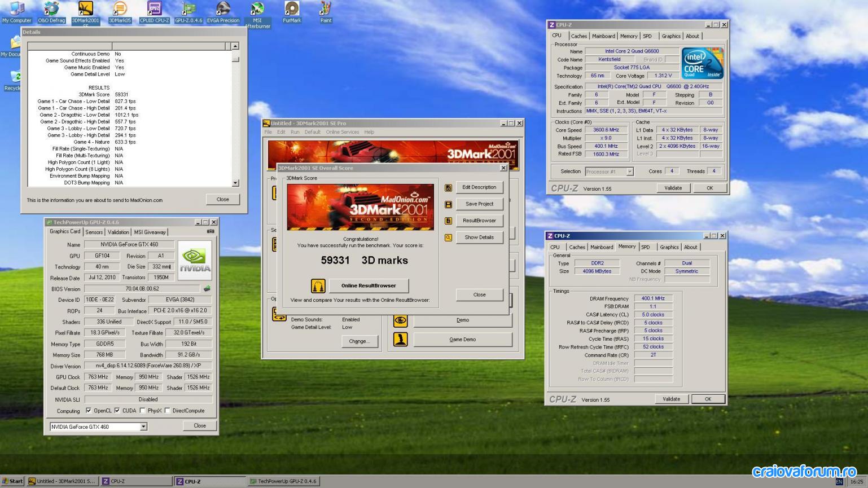The image size is (868, 488).
Task: Click the DRAM Frequency 400.1 MHz field
Action: pyautogui.click(x=653, y=298)
